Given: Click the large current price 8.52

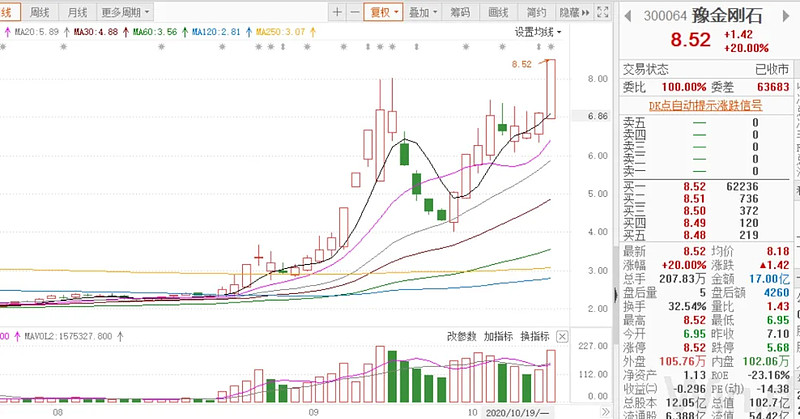Looking at the screenshot, I should pos(690,40).
